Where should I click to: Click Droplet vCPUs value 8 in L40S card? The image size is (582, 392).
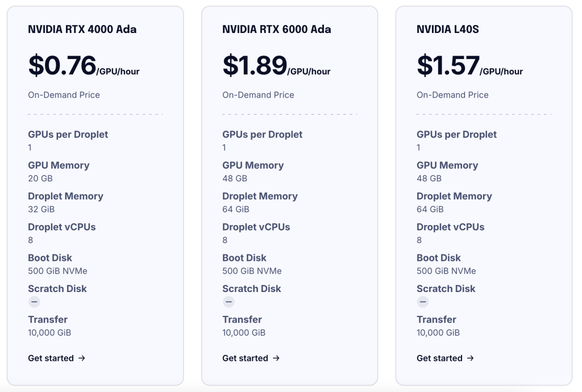click(x=419, y=240)
